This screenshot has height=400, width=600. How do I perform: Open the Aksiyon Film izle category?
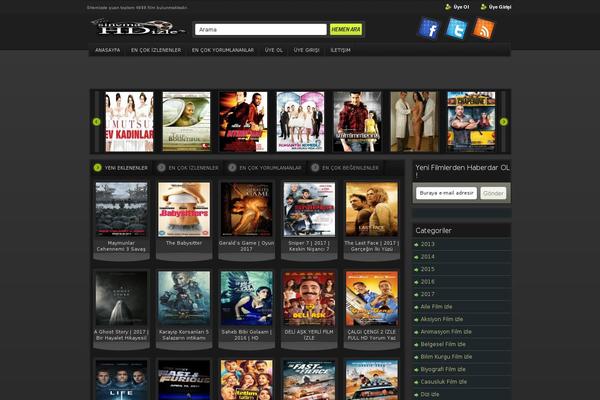point(442,319)
